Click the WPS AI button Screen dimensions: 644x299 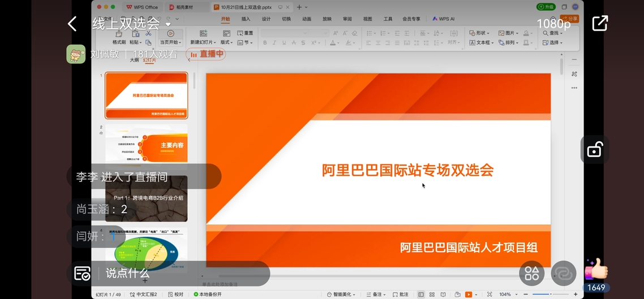(x=444, y=19)
